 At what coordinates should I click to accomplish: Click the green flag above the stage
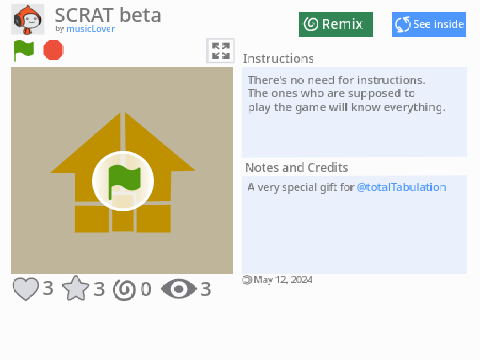coord(24,51)
